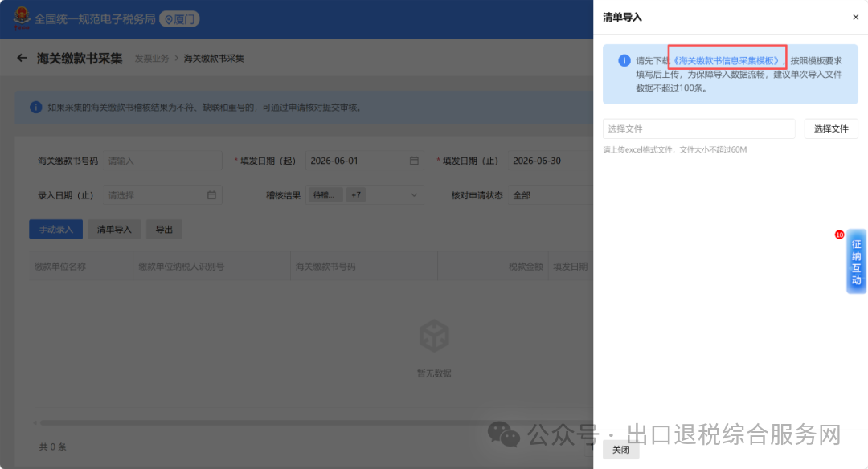The width and height of the screenshot is (868, 469).
Task: Click the 缴款单位名称 column header
Action: [81, 267]
